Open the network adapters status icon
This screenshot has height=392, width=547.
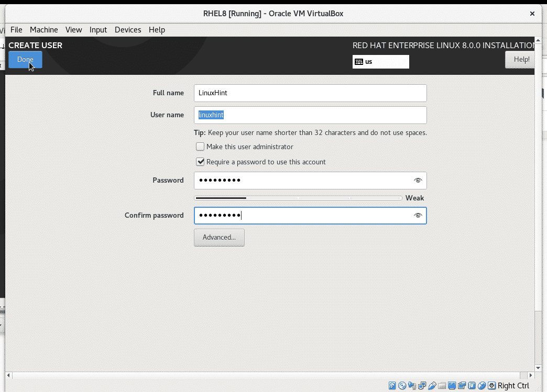(x=422, y=385)
